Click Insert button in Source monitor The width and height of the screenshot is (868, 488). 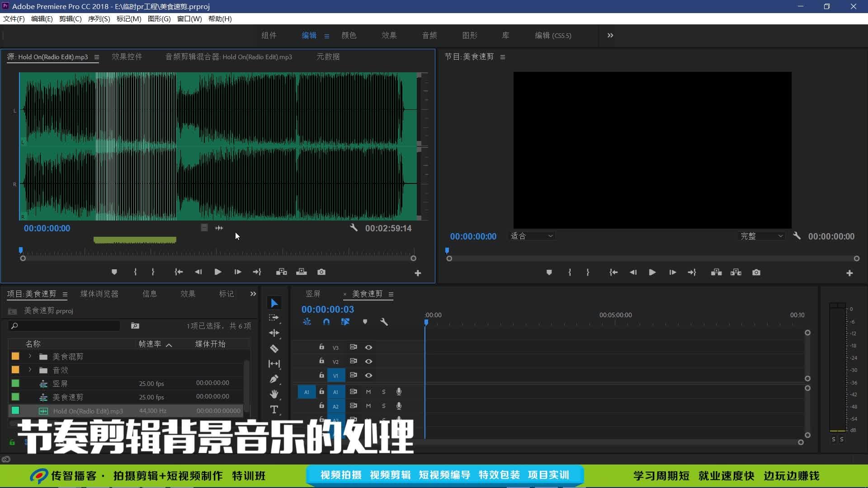282,272
